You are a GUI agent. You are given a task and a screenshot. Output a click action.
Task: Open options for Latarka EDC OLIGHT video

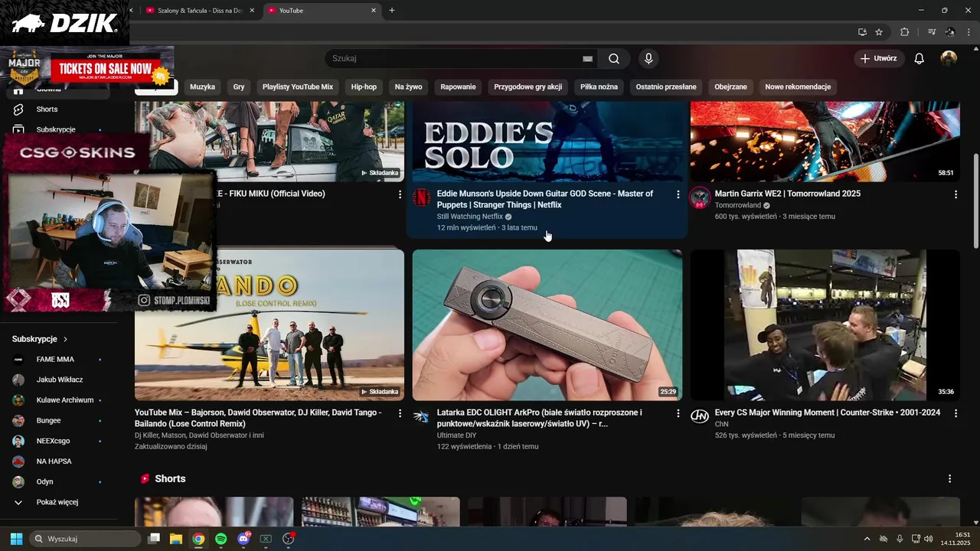pyautogui.click(x=678, y=413)
